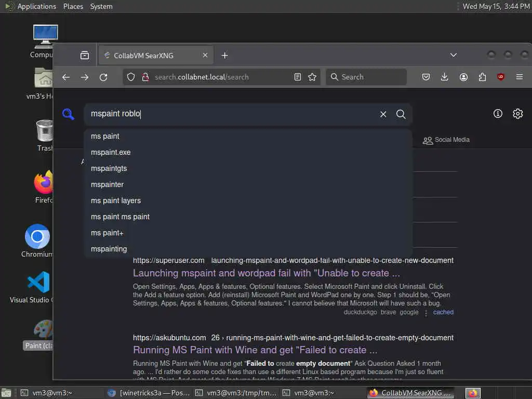Open the Firefox downloads panel
Screen dimensions: 532x399
pos(445,77)
